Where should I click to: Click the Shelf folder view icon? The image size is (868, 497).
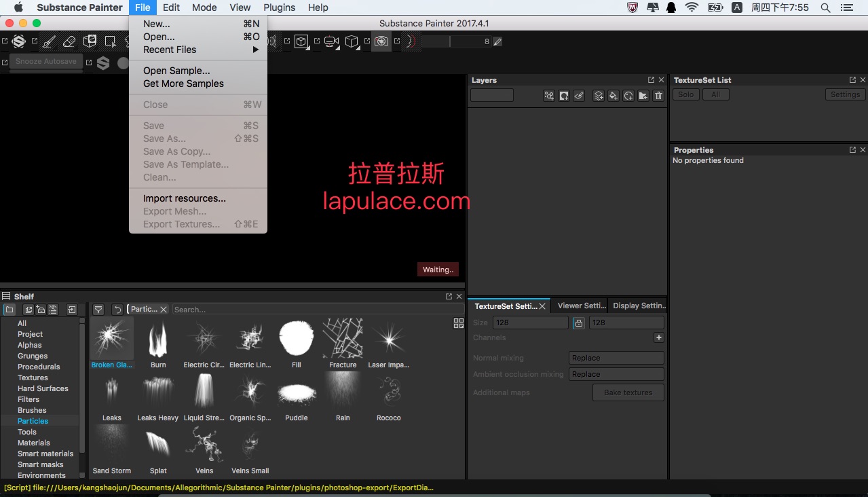click(10, 310)
